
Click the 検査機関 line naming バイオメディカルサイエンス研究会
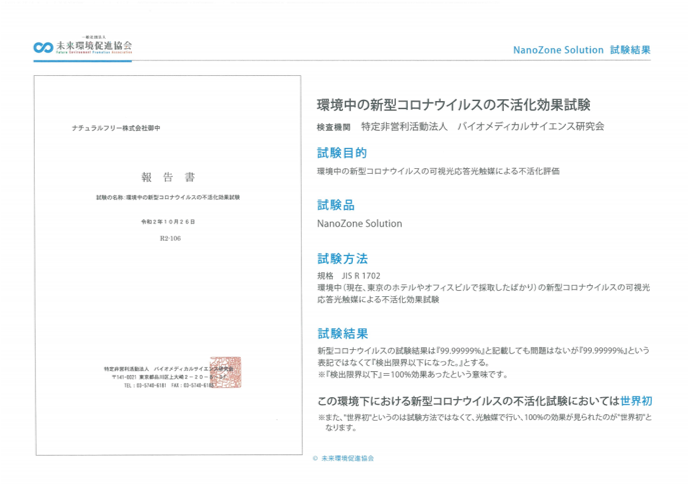click(x=460, y=127)
